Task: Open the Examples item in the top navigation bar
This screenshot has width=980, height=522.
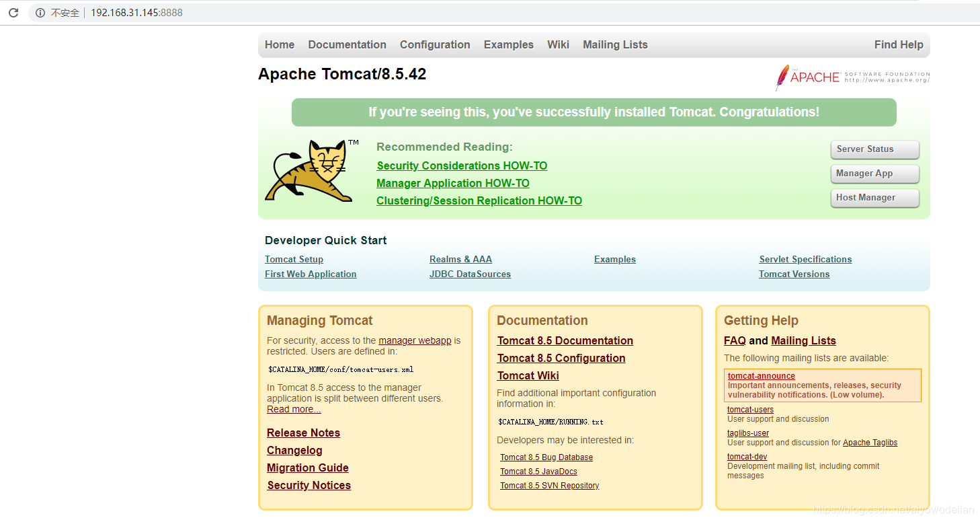Action: [508, 44]
